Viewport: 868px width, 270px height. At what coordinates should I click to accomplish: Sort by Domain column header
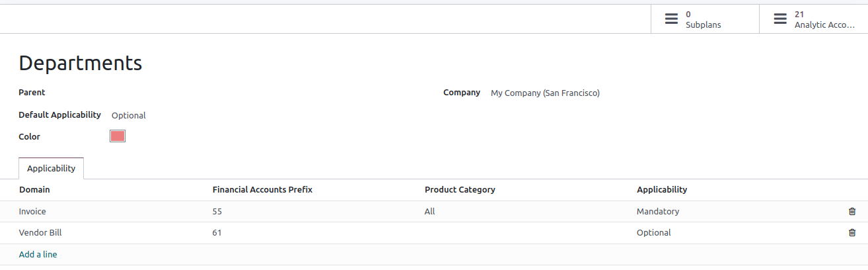(34, 190)
